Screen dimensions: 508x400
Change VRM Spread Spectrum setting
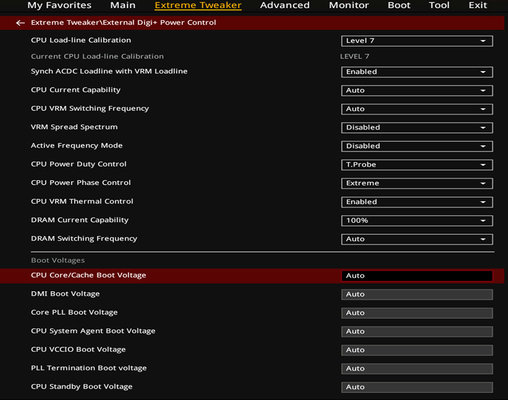[417, 127]
